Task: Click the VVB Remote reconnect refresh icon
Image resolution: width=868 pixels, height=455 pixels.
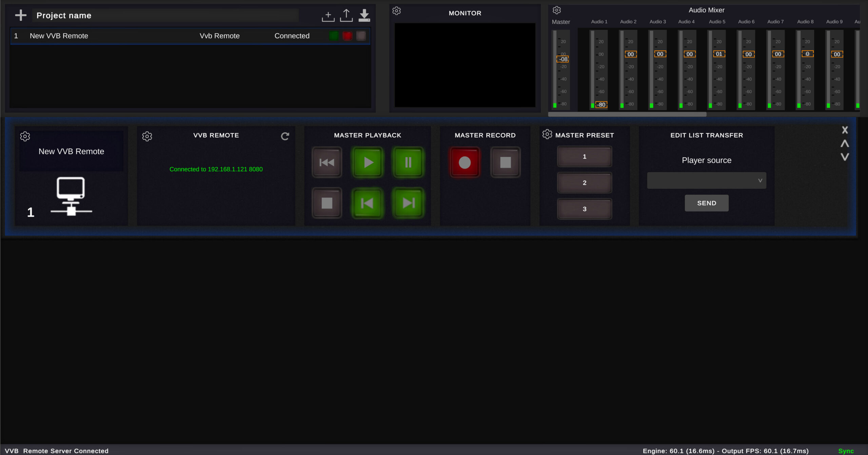Action: coord(285,136)
